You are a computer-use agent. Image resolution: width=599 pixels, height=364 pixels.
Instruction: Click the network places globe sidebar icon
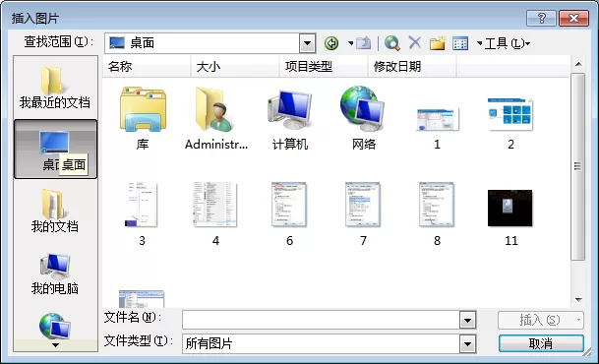click(x=55, y=327)
